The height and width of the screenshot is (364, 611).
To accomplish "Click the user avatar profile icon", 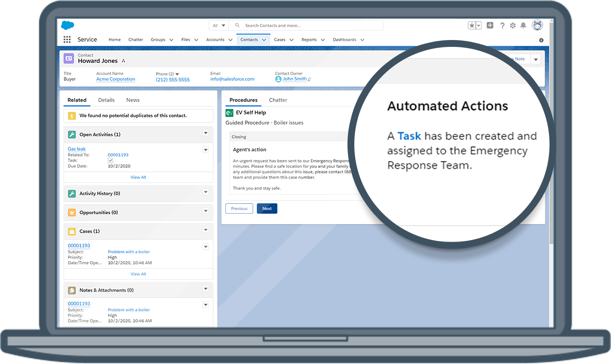I will coord(537,25).
